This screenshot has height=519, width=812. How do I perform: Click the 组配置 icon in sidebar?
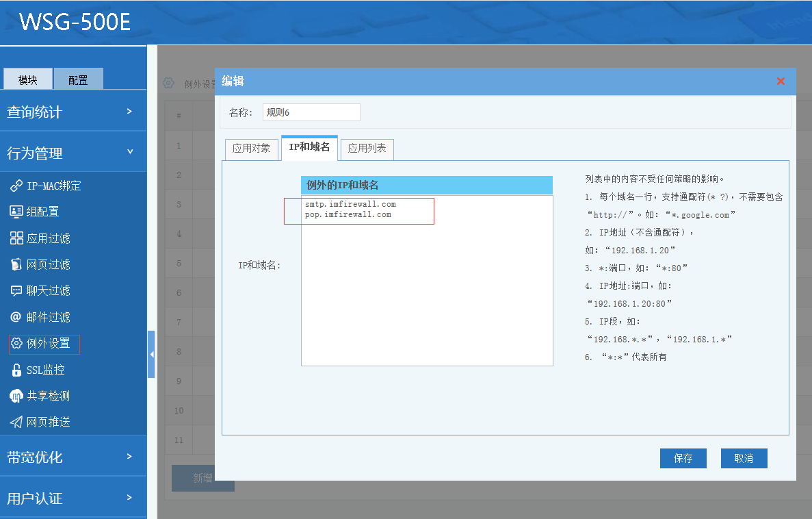(x=16, y=212)
